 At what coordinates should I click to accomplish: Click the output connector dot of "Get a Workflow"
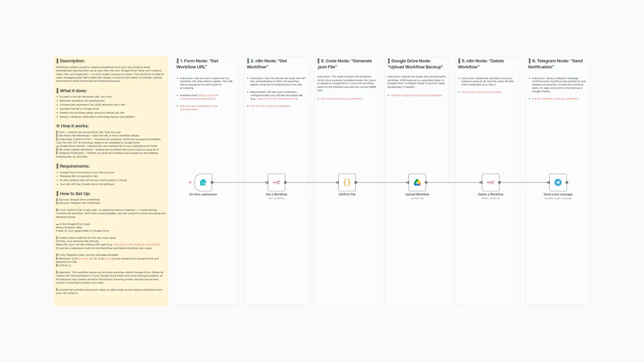click(x=285, y=183)
